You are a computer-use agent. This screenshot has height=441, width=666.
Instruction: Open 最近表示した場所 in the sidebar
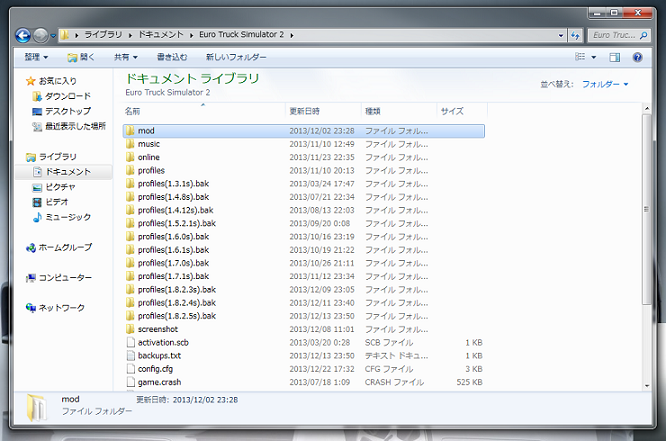[x=69, y=126]
